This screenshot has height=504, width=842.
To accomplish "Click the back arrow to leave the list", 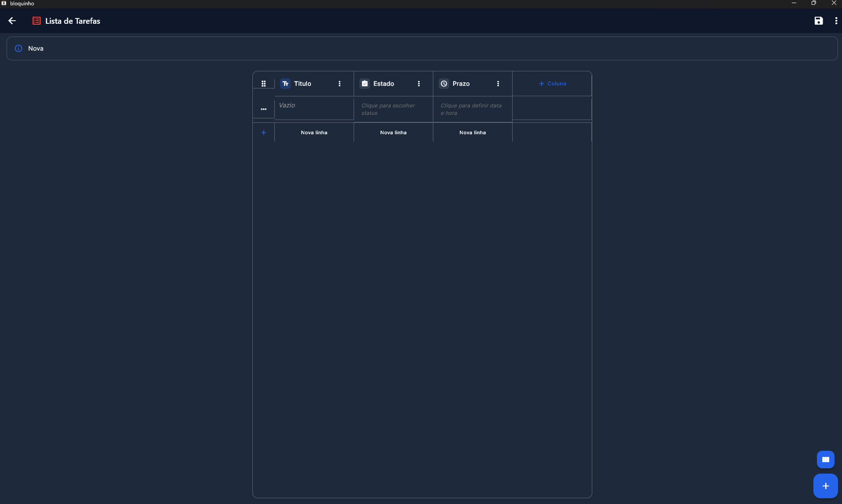I will point(12,21).
